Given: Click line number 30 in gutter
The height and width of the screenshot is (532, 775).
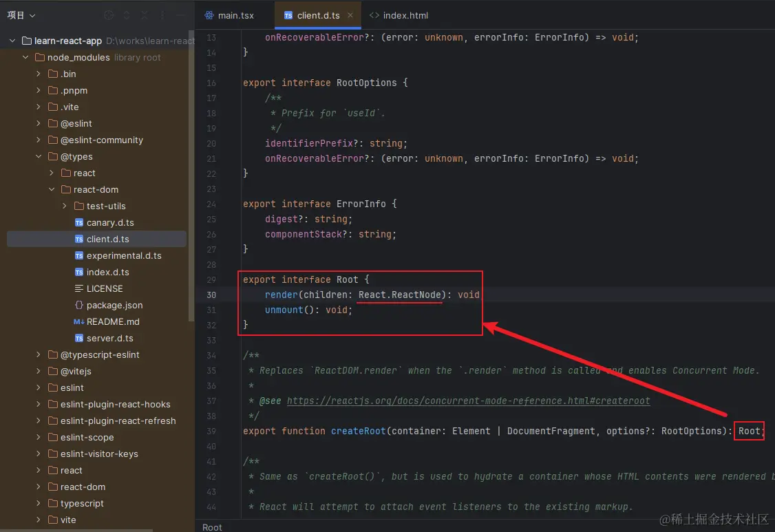Looking at the screenshot, I should point(211,295).
